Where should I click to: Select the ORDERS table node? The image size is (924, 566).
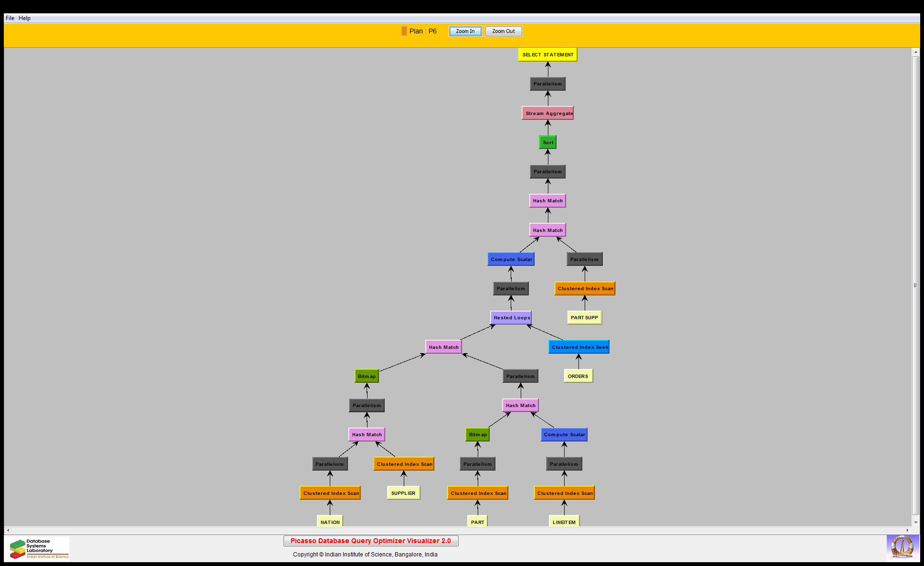(x=578, y=376)
